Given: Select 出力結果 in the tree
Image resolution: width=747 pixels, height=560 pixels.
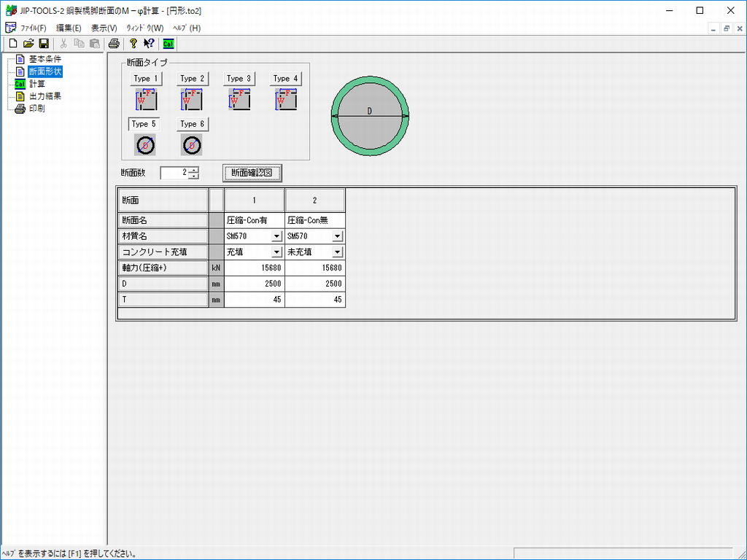Looking at the screenshot, I should click(44, 96).
